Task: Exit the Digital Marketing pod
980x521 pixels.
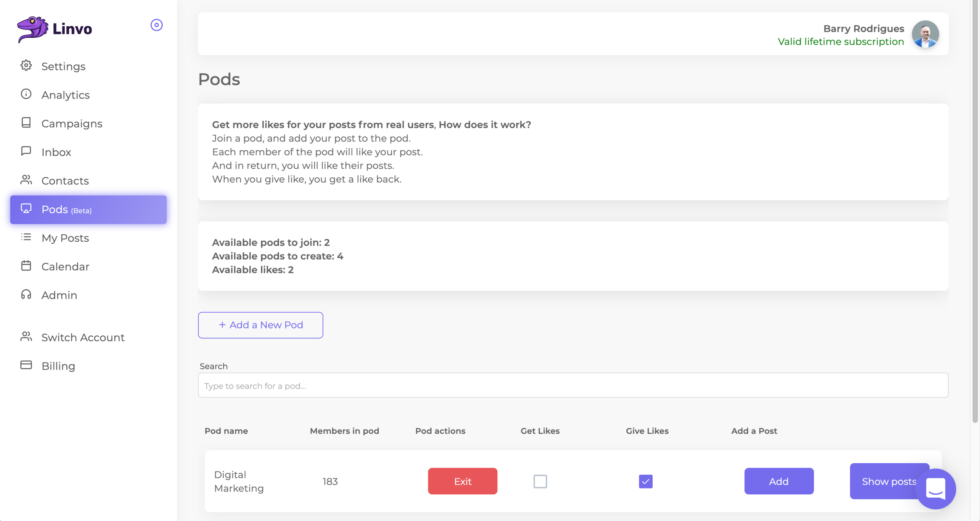Action: click(x=462, y=481)
